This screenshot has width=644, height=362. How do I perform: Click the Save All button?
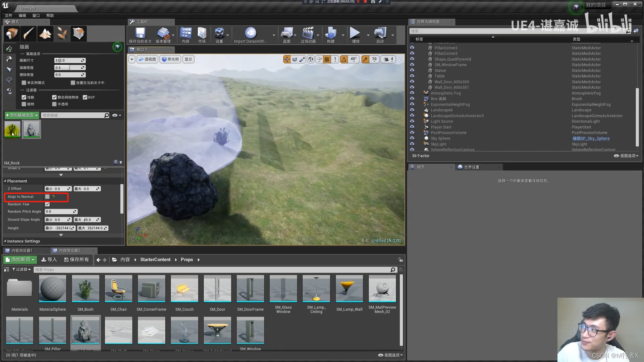[76, 260]
